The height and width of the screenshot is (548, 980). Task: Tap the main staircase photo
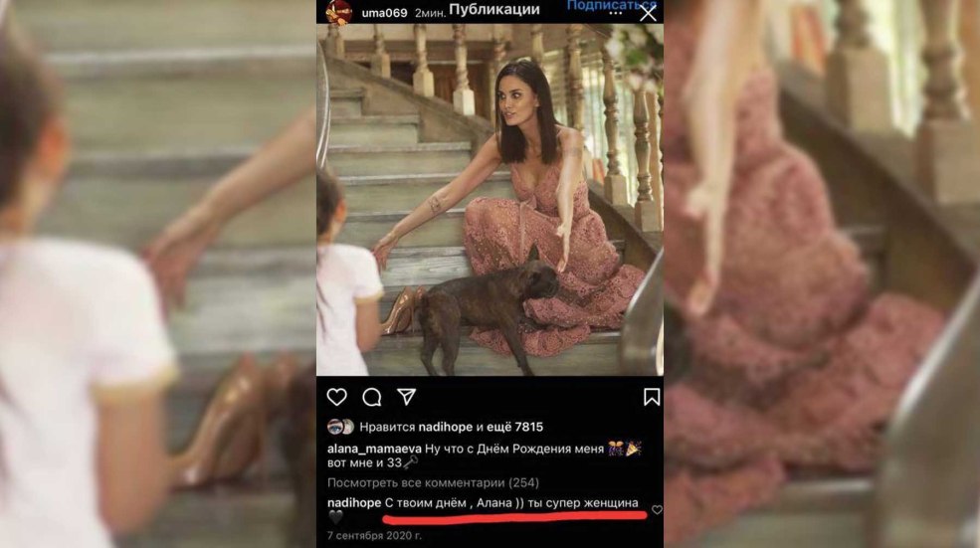tap(490, 200)
